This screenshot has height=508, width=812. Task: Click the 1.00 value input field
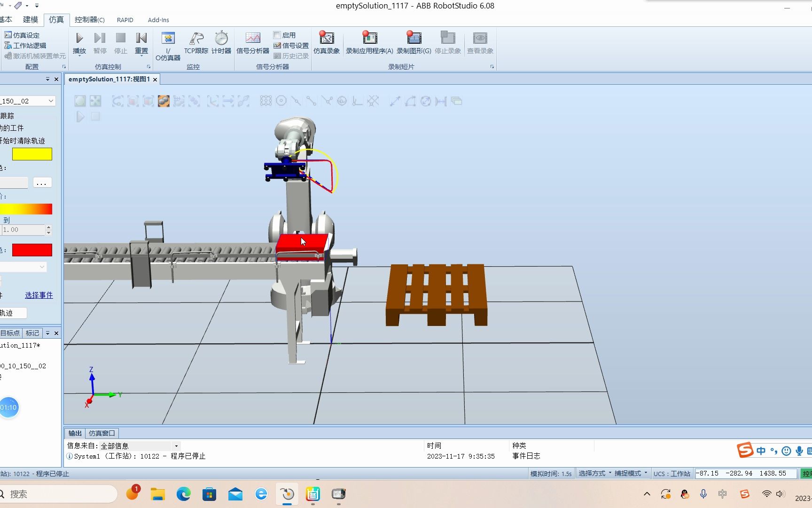pyautogui.click(x=23, y=230)
